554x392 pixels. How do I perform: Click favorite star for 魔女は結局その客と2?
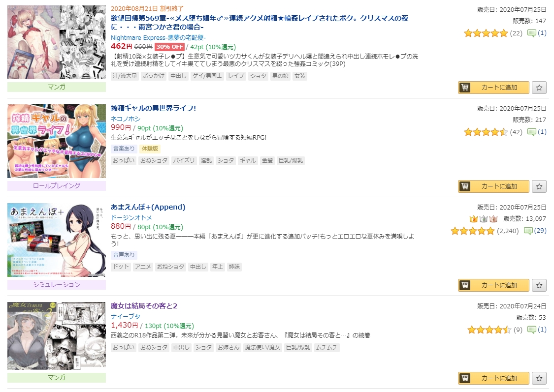(539, 378)
